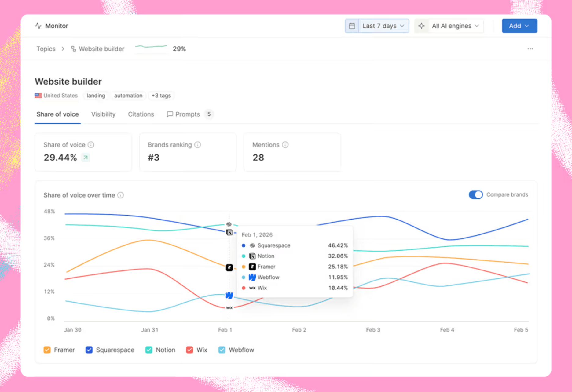This screenshot has height=392, width=572.
Task: Show info for Share of voice metric
Action: [x=91, y=145]
